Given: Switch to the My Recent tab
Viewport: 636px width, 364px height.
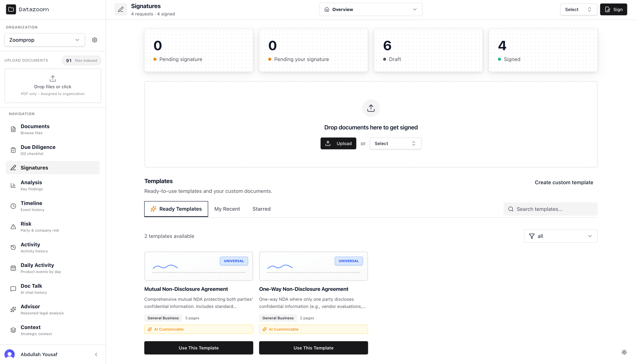Looking at the screenshot, I should (227, 209).
